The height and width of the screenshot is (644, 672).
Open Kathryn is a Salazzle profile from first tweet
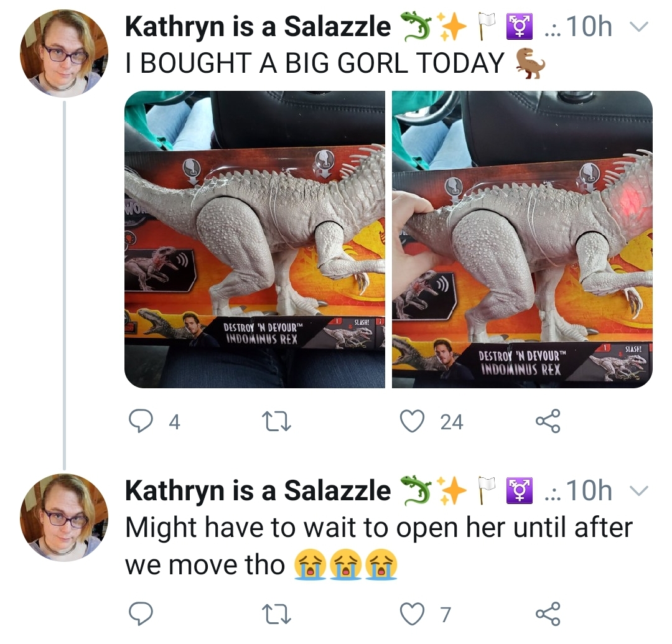pyautogui.click(x=258, y=27)
